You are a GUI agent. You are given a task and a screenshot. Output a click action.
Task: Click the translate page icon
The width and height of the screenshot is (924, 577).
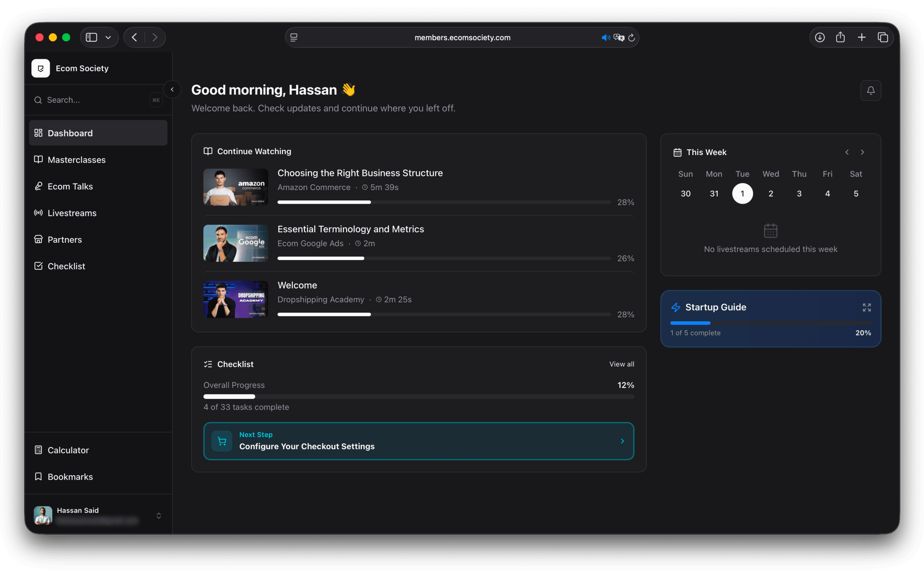619,38
